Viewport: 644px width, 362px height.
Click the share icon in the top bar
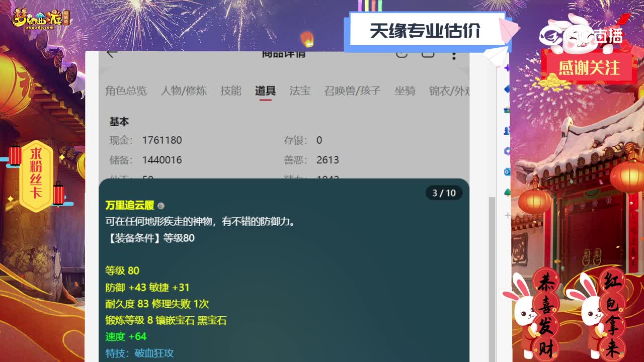[x=427, y=54]
